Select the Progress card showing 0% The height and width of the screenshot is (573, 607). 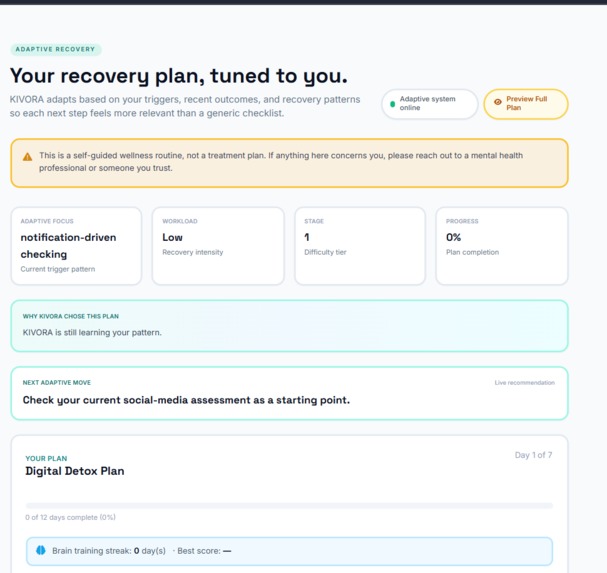click(x=502, y=246)
